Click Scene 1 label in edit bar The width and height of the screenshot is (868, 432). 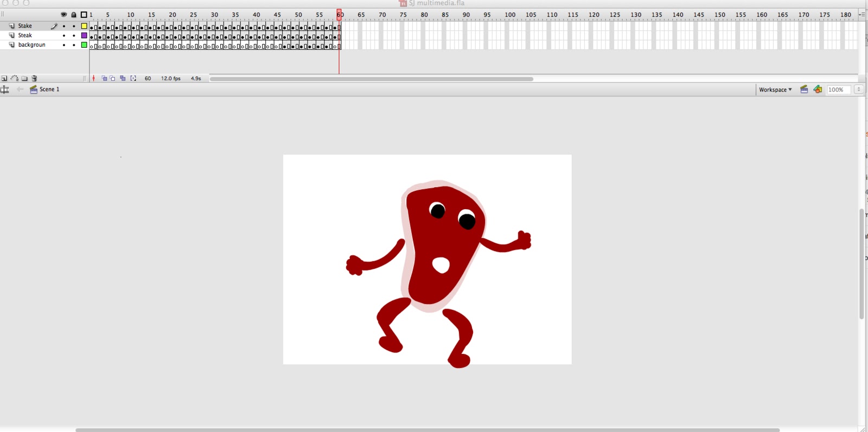pyautogui.click(x=49, y=89)
